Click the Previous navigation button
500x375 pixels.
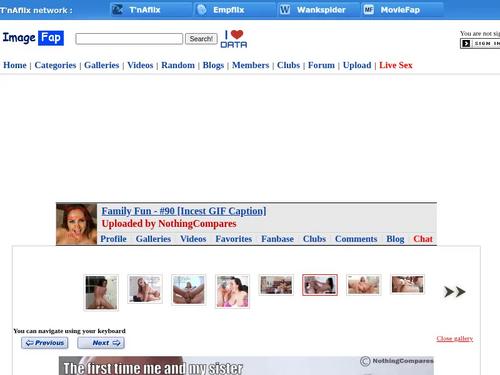(x=45, y=343)
